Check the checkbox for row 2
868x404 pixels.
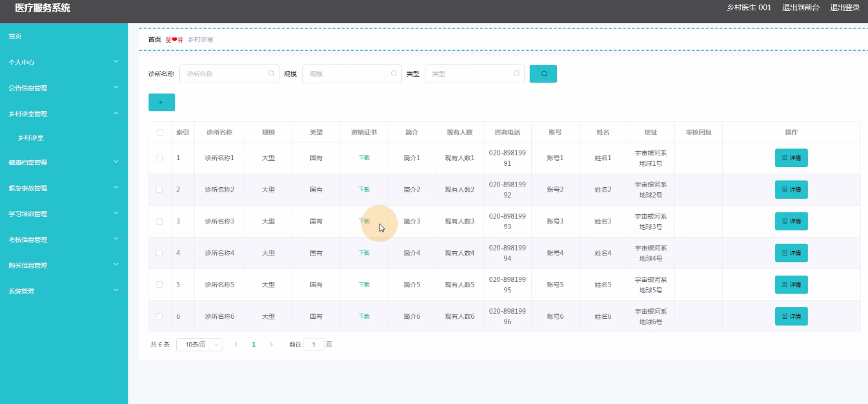point(160,190)
